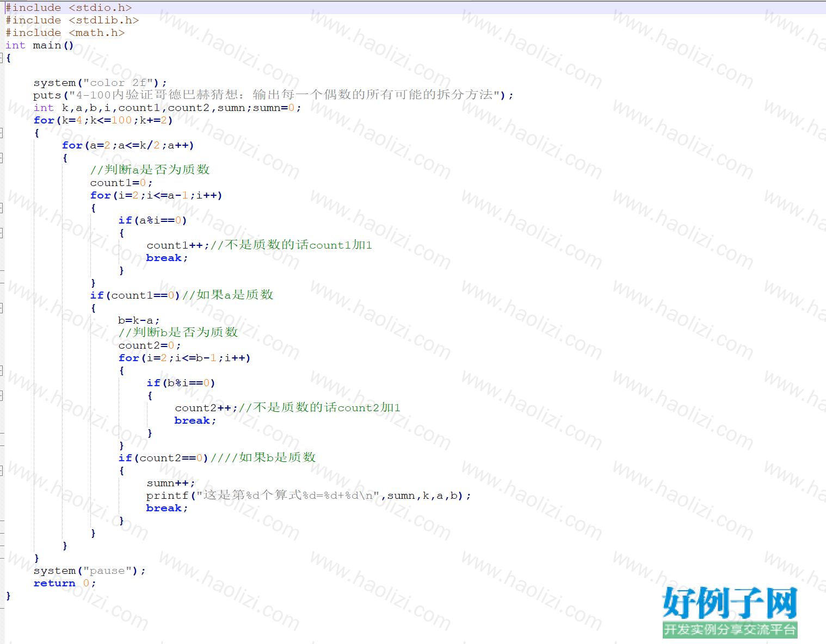This screenshot has width=826, height=644.
Task: Click the system("pause"); statement
Action: pyautogui.click(x=89, y=571)
